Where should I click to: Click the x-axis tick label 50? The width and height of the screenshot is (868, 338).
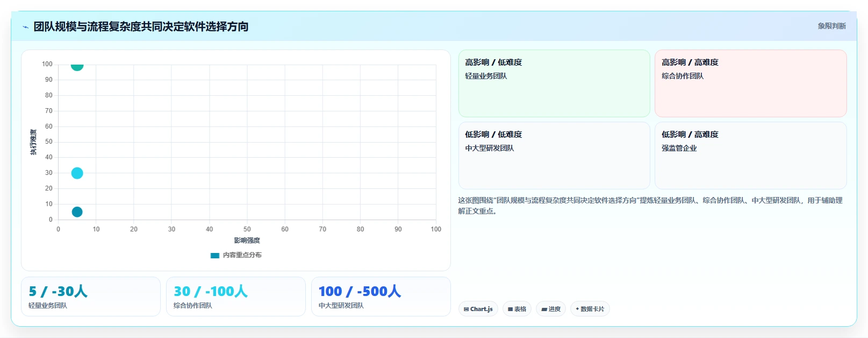(247, 229)
